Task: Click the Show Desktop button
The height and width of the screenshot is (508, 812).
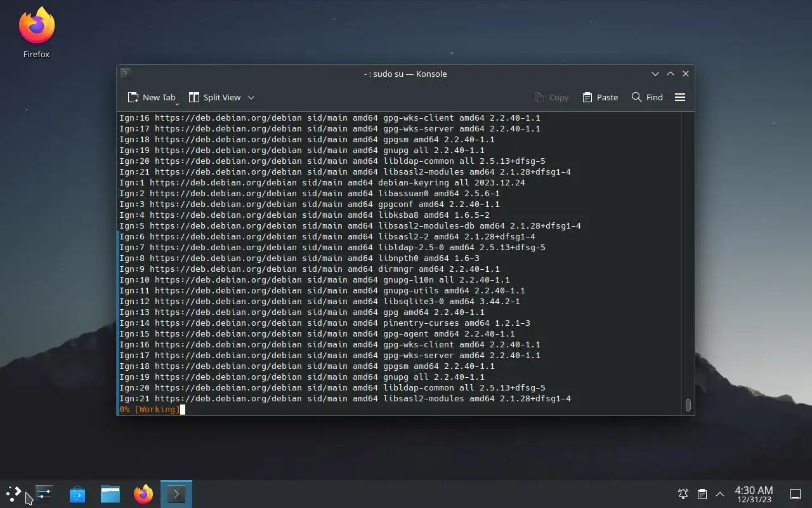Action: click(x=796, y=494)
